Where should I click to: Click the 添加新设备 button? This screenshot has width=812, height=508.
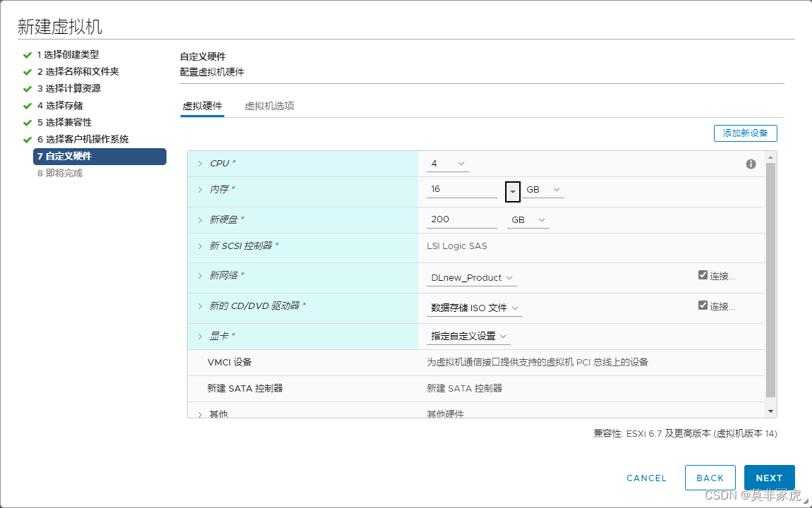point(745,133)
